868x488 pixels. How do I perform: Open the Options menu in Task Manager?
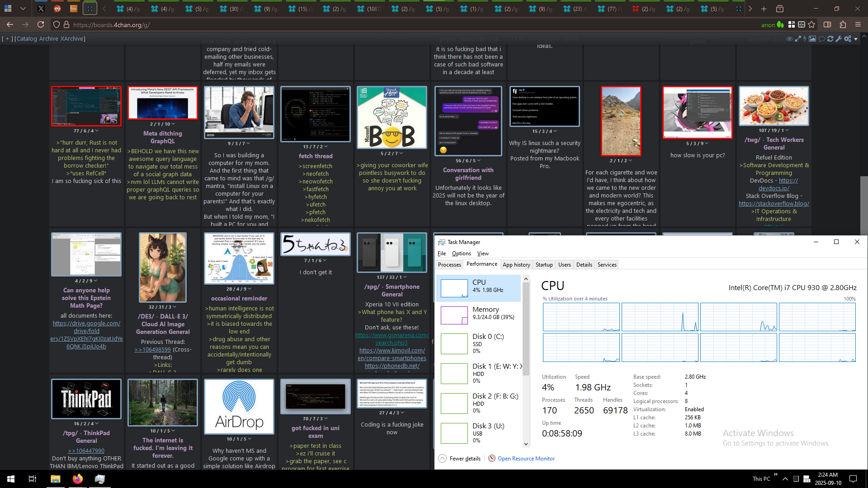(x=461, y=253)
